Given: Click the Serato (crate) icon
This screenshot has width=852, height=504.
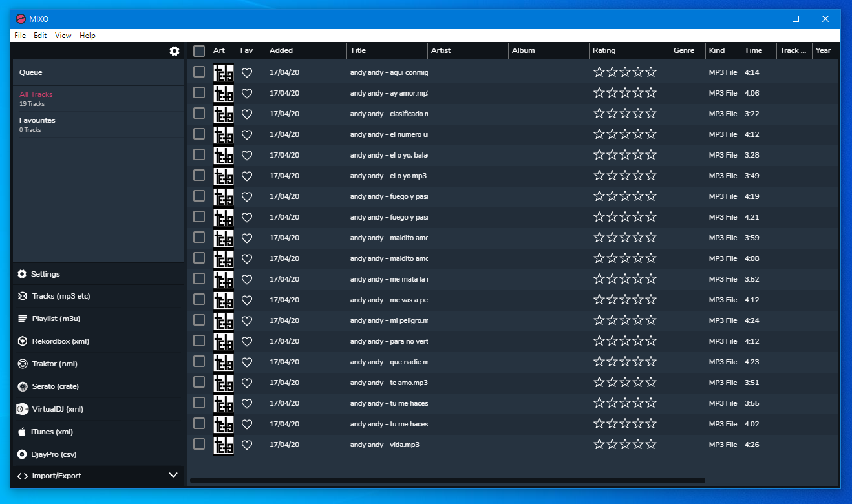Looking at the screenshot, I should pyautogui.click(x=23, y=386).
